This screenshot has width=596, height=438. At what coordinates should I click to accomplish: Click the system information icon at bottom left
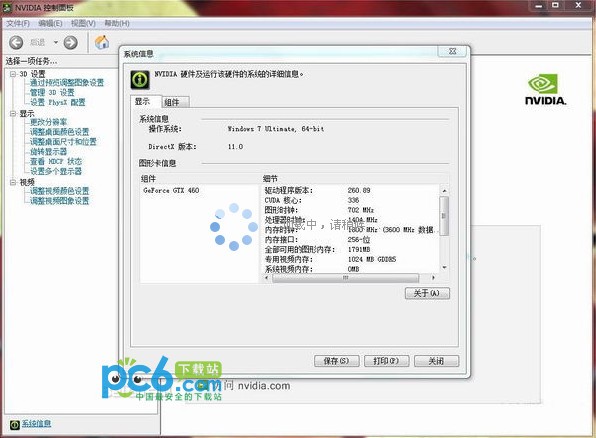pos(14,425)
